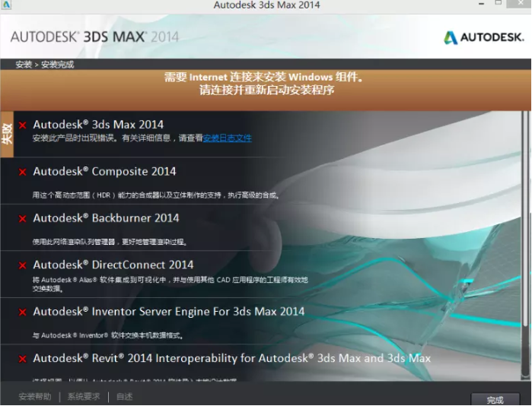This screenshot has height=406, width=532.
Task: Click the 安装 breadcrumb step
Action: 24,65
